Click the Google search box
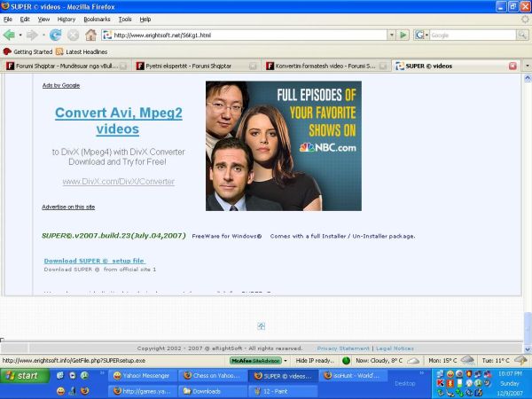The width and height of the screenshot is (532, 399). (473, 35)
